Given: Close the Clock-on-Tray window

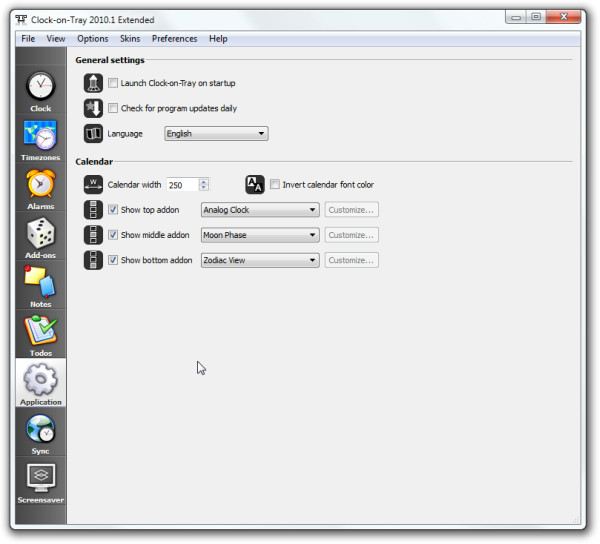Looking at the screenshot, I should 563,17.
